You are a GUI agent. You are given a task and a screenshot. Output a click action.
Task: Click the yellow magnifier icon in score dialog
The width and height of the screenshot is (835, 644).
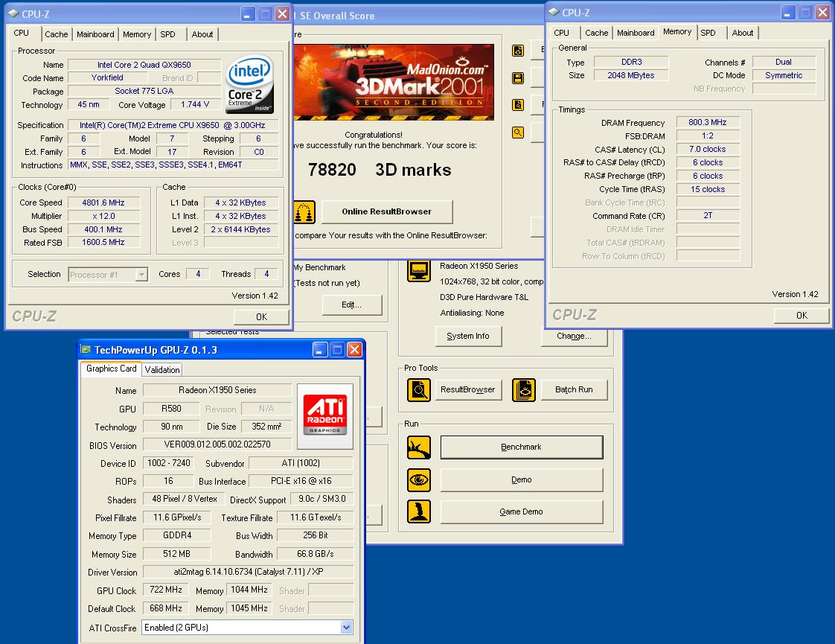pyautogui.click(x=518, y=132)
